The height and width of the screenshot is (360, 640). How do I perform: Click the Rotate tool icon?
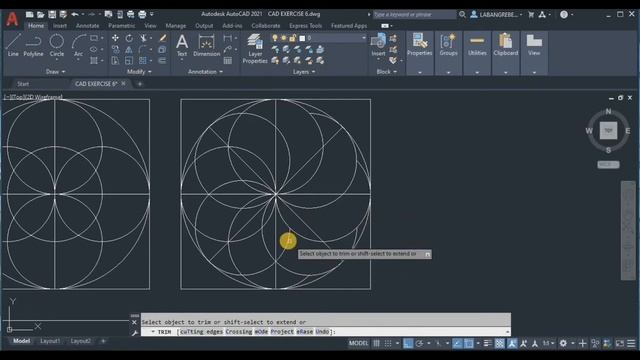tap(129, 38)
